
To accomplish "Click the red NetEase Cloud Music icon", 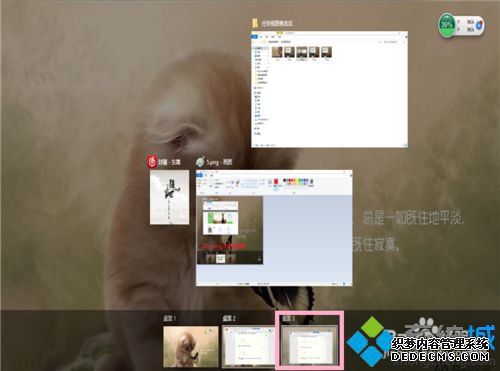I will pos(152,162).
